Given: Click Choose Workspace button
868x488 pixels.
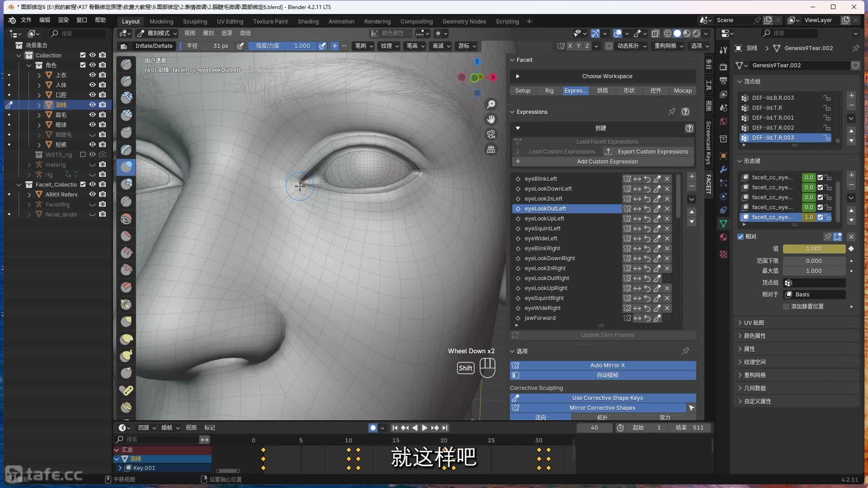Looking at the screenshot, I should [603, 76].
